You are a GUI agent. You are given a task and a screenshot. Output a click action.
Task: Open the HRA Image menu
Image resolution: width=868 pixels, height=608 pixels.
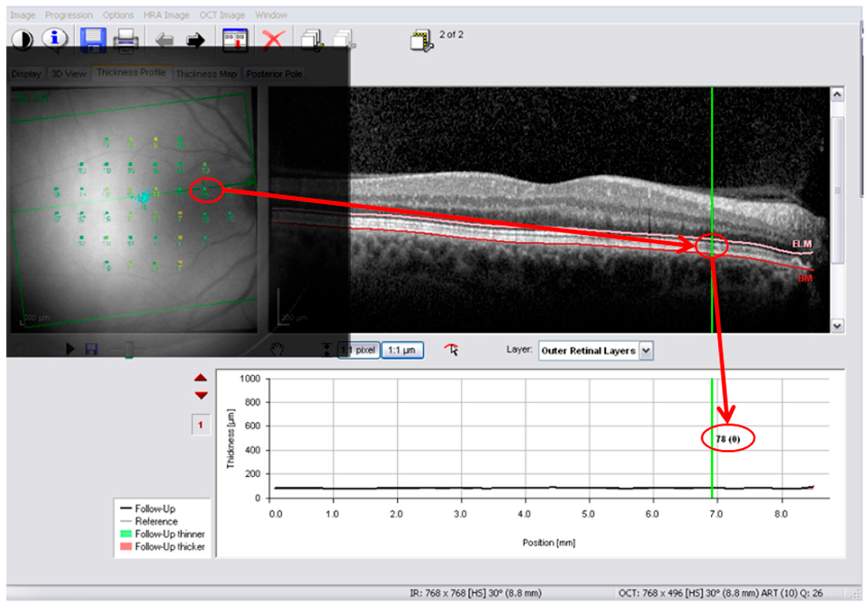click(166, 15)
